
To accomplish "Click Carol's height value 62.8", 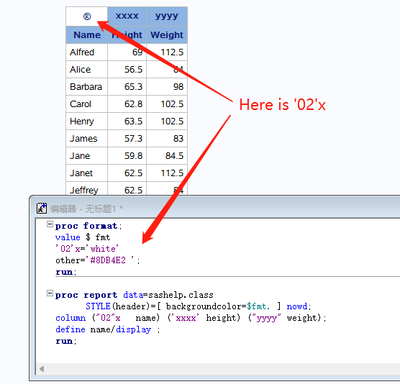I will (133, 104).
